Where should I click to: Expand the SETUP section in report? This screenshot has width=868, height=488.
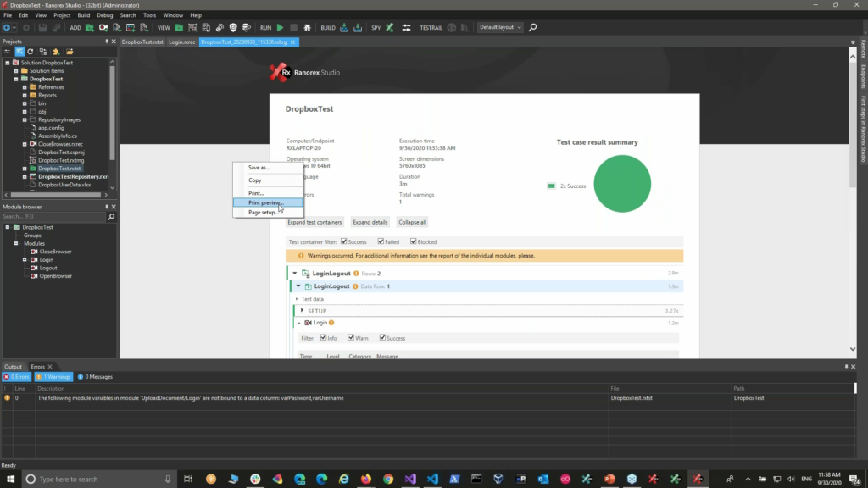point(302,310)
